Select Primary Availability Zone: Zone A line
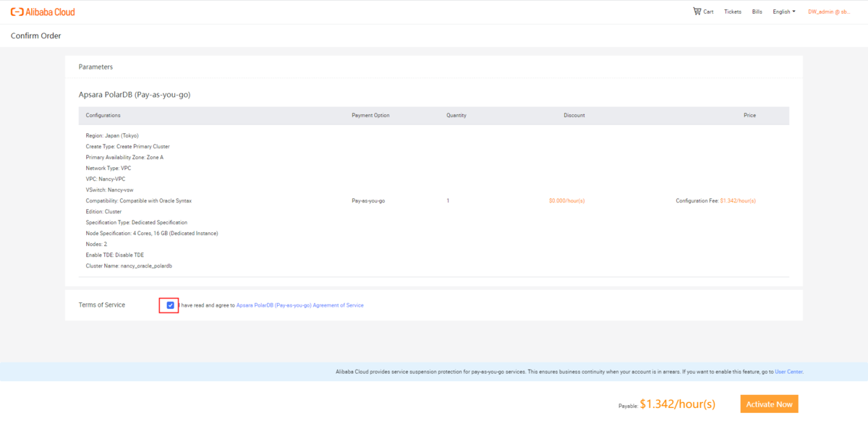 pos(124,157)
